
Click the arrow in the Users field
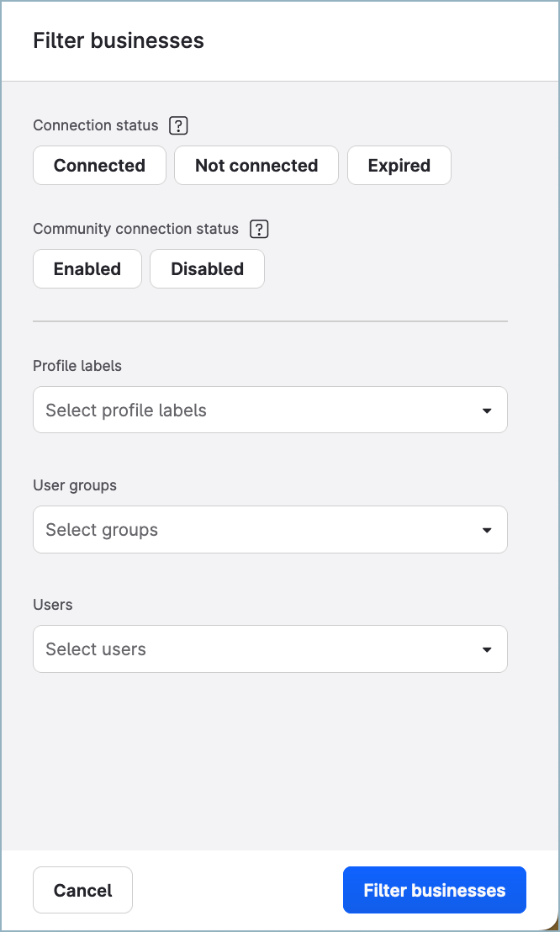point(486,650)
